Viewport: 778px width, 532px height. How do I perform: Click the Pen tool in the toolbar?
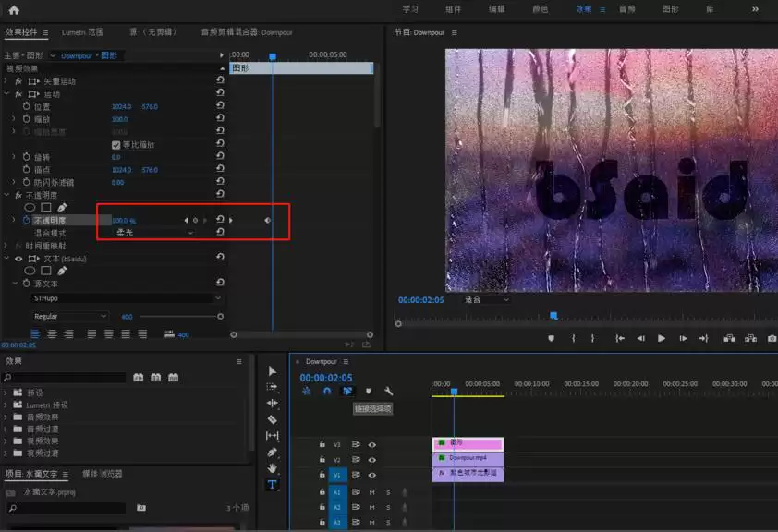pyautogui.click(x=272, y=452)
